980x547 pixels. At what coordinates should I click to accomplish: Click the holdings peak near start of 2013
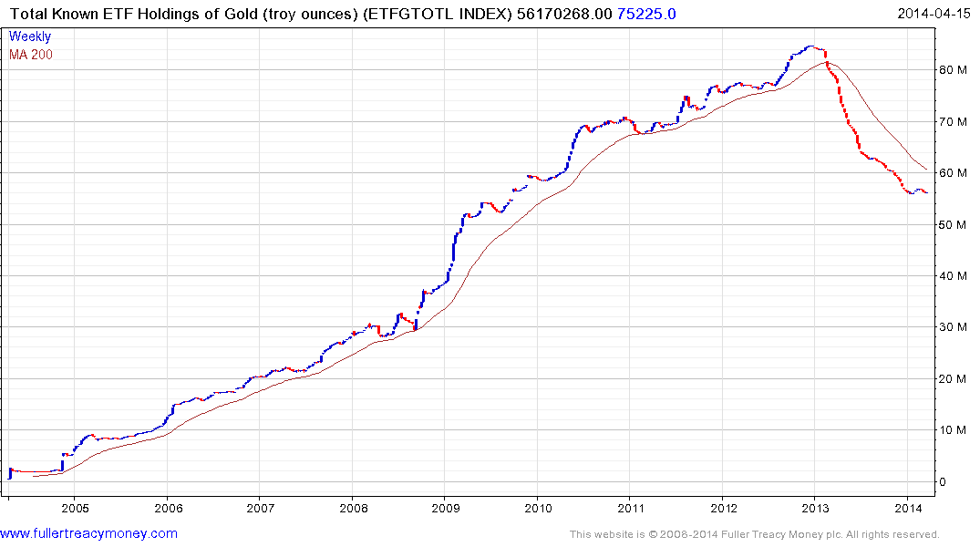[x=810, y=46]
